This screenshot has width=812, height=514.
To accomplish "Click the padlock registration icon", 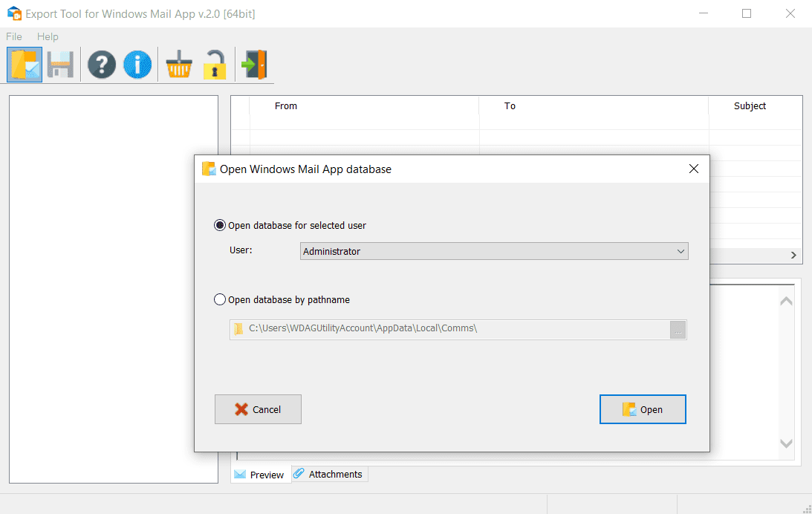I will click(x=215, y=65).
